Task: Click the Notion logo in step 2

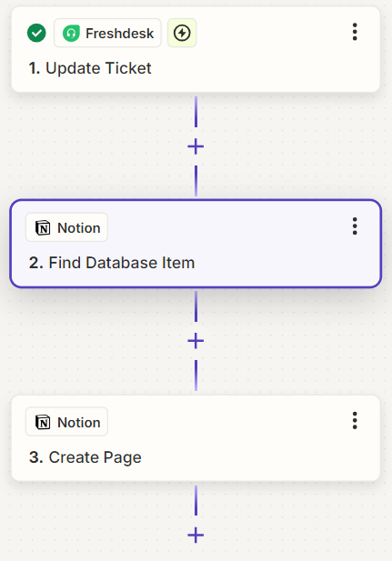Action: [x=43, y=227]
